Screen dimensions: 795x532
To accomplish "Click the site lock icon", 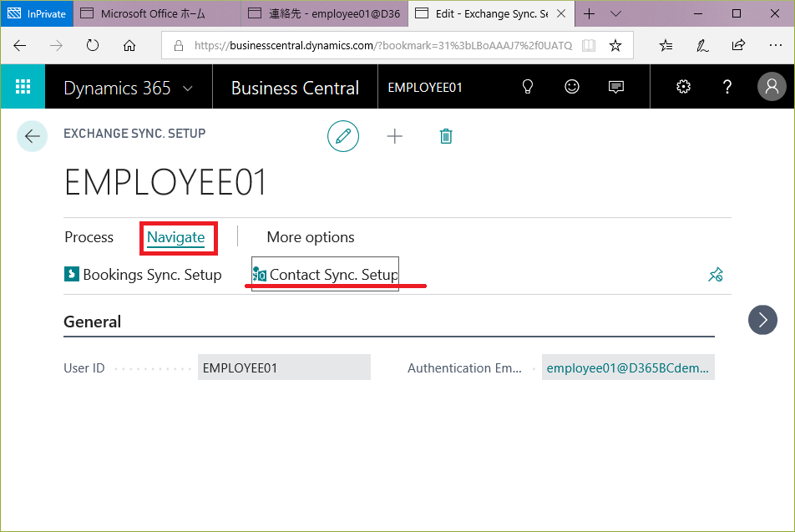I will pyautogui.click(x=179, y=46).
